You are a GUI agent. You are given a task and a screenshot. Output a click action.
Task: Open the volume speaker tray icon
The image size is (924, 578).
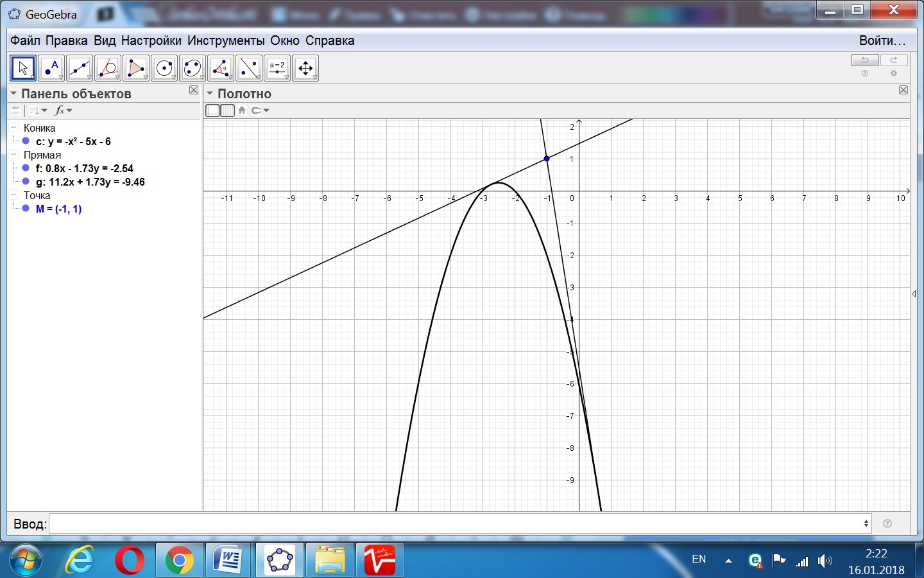point(825,561)
